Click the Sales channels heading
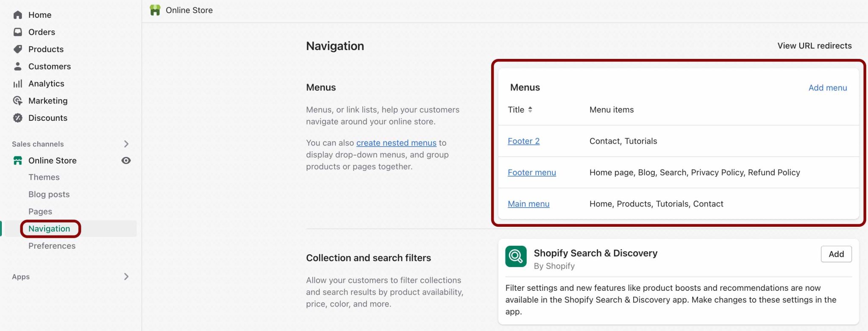Image resolution: width=868 pixels, height=331 pixels. pos(38,144)
